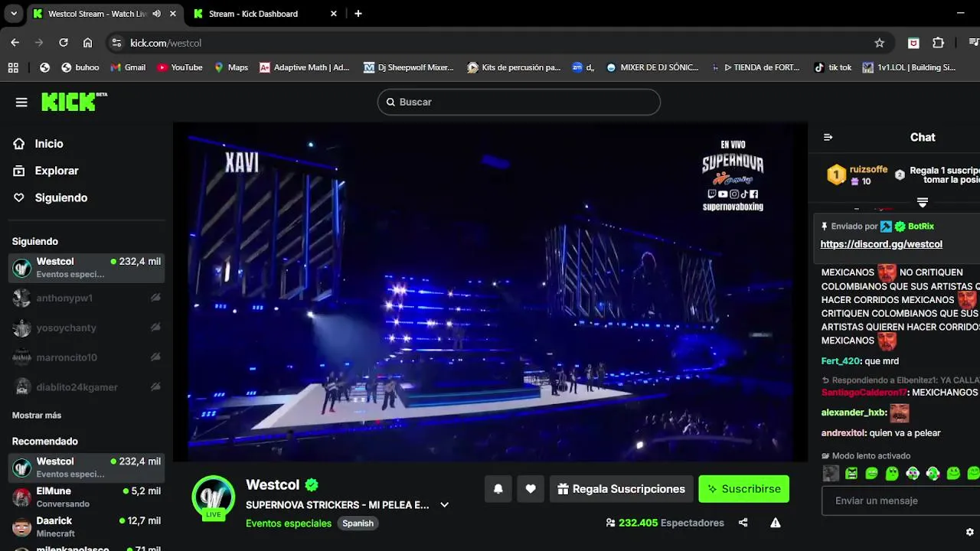The width and height of the screenshot is (980, 551).
Task: Click the rank 1 ruizsoffe badge
Action: click(836, 175)
